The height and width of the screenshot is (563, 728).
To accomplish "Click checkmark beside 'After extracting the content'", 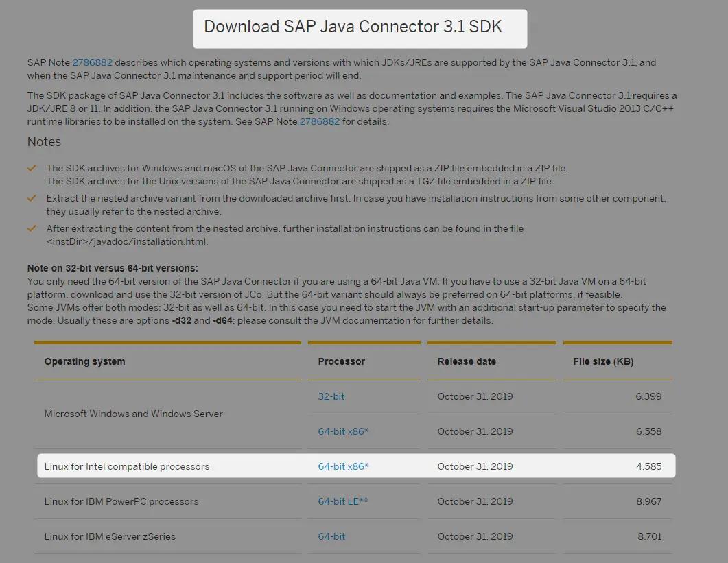I will pos(32,228).
